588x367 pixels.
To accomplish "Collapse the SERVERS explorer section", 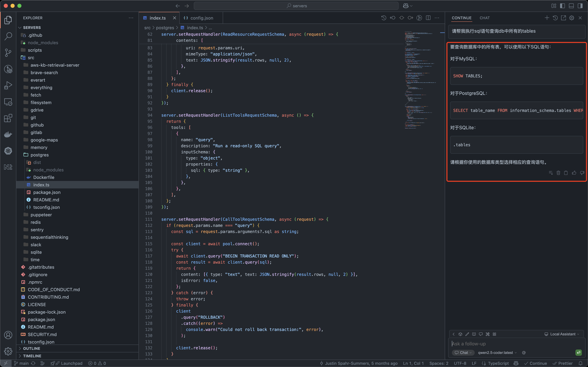I will (x=32, y=27).
